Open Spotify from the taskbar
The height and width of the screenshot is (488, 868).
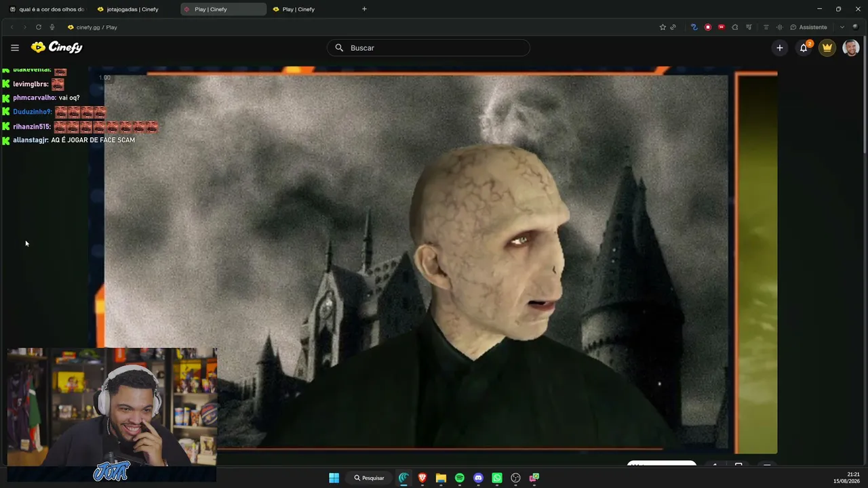point(460,478)
